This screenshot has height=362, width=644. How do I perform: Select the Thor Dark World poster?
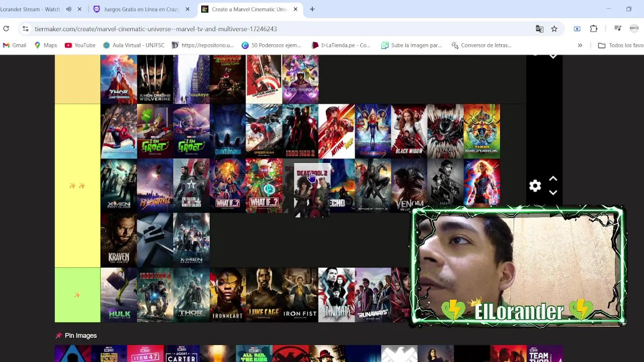[191, 295]
